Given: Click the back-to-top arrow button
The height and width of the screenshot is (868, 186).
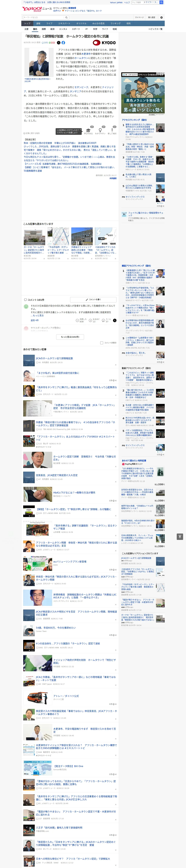Looking at the screenshot, I should (180, 536).
